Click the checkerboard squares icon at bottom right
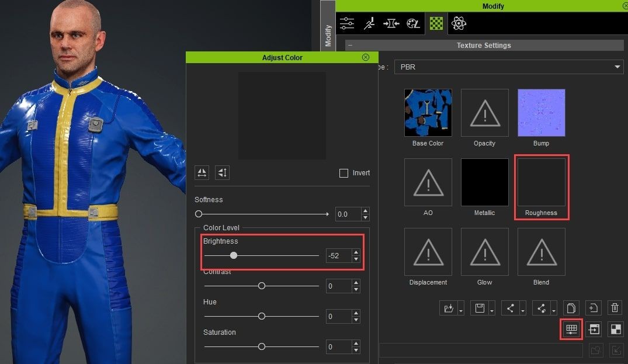The width and height of the screenshot is (628, 364). click(615, 329)
